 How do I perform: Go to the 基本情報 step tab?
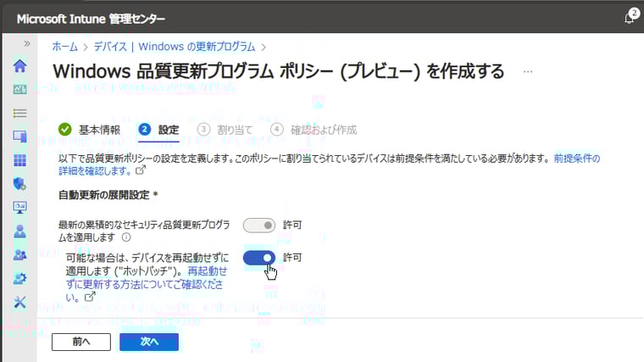coord(89,130)
